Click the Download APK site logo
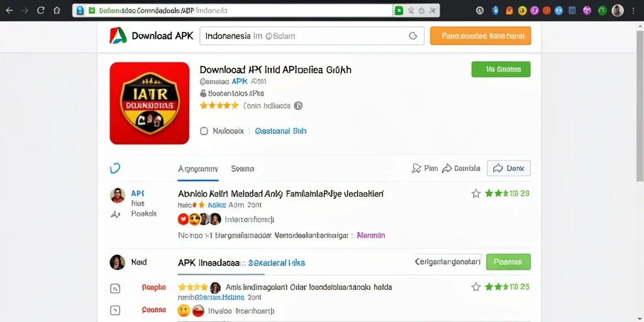 [118, 36]
